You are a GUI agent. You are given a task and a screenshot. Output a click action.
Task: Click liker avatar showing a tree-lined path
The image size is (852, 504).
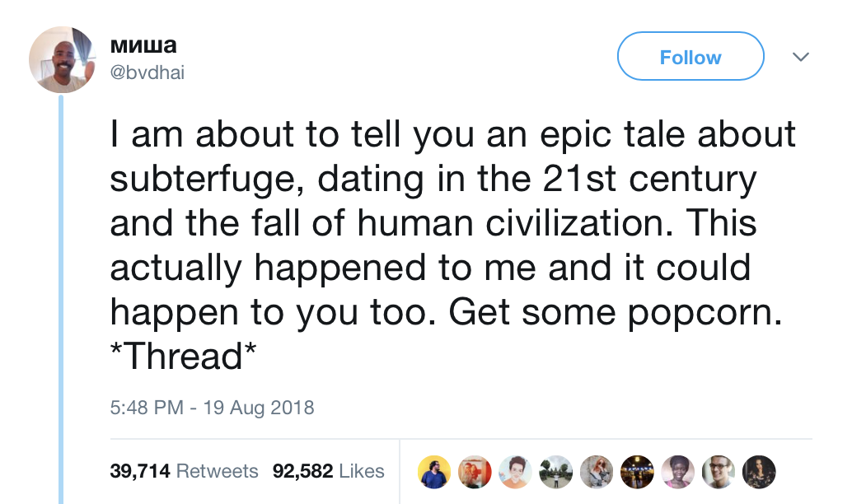(x=555, y=471)
